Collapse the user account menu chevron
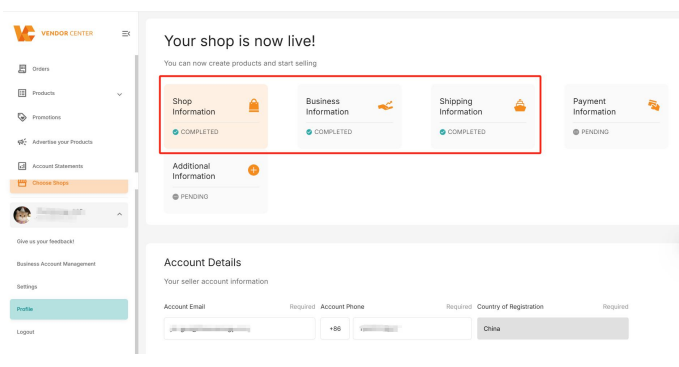 [120, 214]
